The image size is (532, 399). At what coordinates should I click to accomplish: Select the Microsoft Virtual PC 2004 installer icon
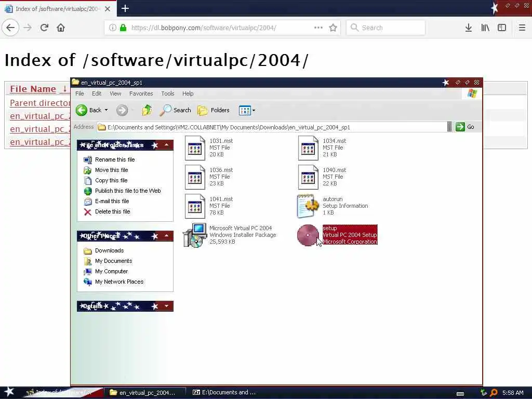[x=195, y=235]
